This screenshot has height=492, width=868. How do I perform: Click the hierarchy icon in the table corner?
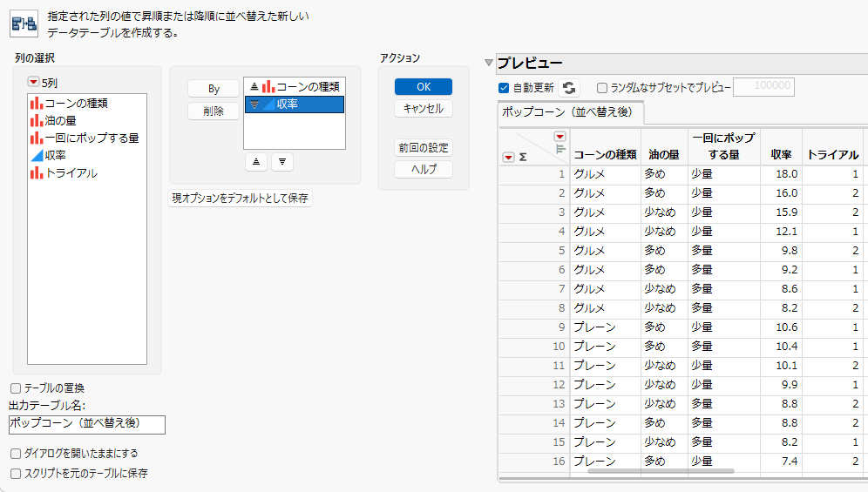point(560,148)
